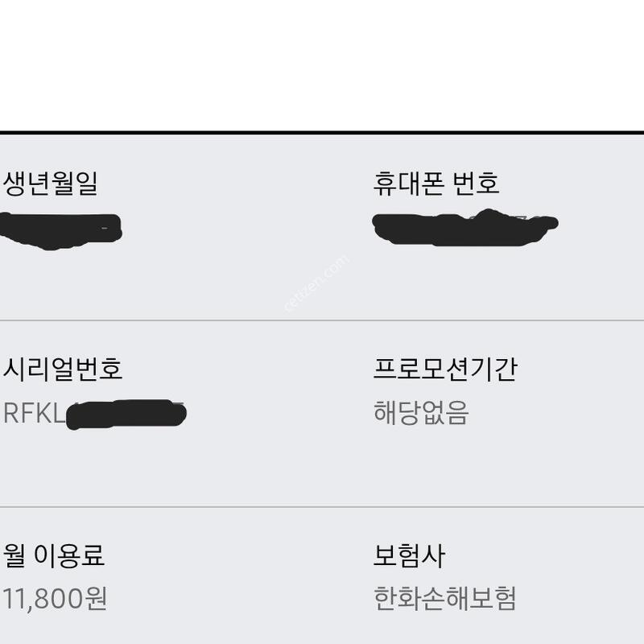Select the 해당없음 promotion value
644x644 pixels.
click(420, 413)
